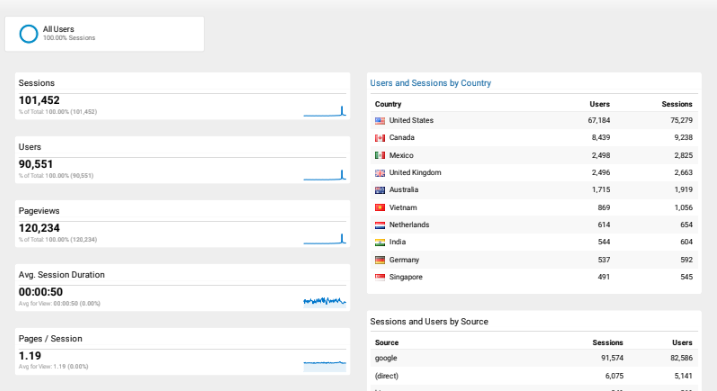Click the 75,279 sessions cell for United States
The height and width of the screenshot is (391, 717).
[681, 120]
